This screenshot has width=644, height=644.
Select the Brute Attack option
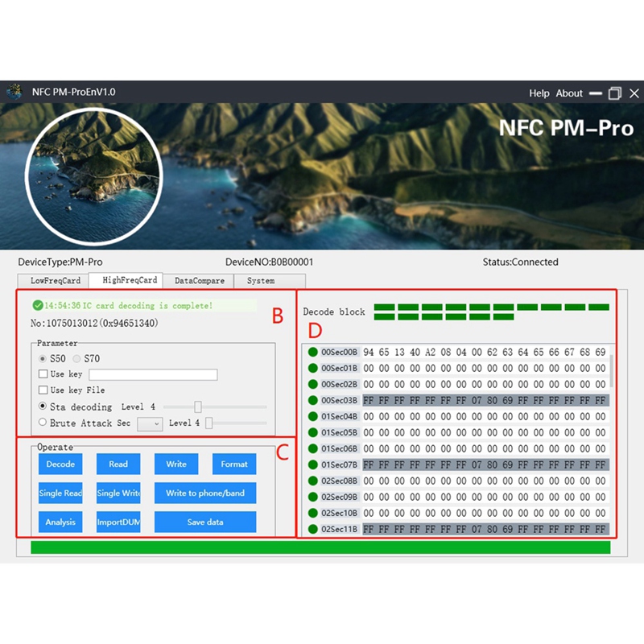43,422
